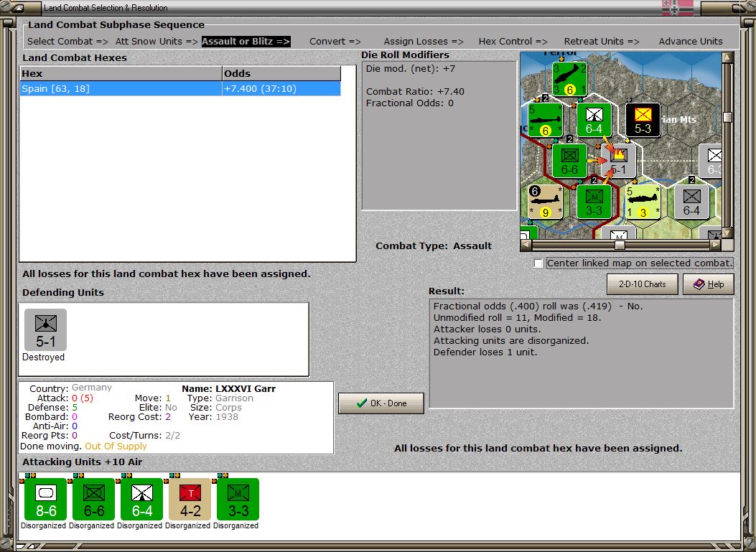Click the Combat Type: Assault label
This screenshot has height=552, width=756.
tap(434, 246)
